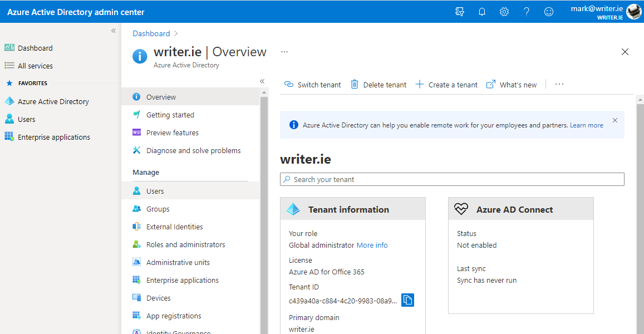
Task: Click the Delete tenant trash icon
Action: tap(355, 84)
